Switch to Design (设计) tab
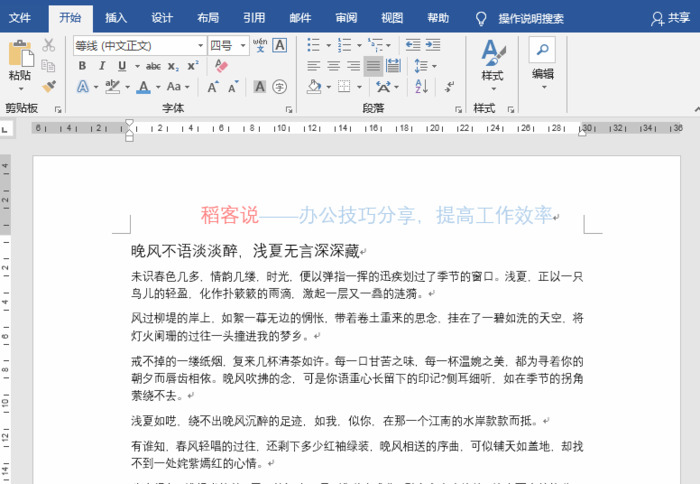The width and height of the screenshot is (700, 484). click(162, 18)
